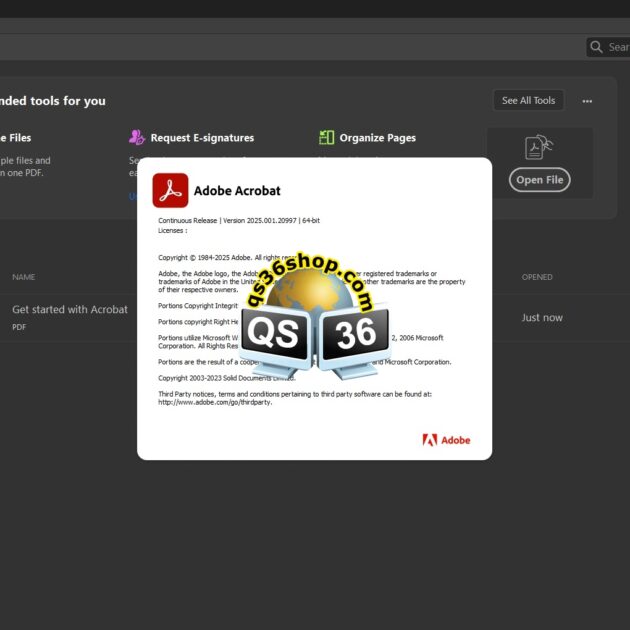Click the Combine Files tool title

click(15, 138)
